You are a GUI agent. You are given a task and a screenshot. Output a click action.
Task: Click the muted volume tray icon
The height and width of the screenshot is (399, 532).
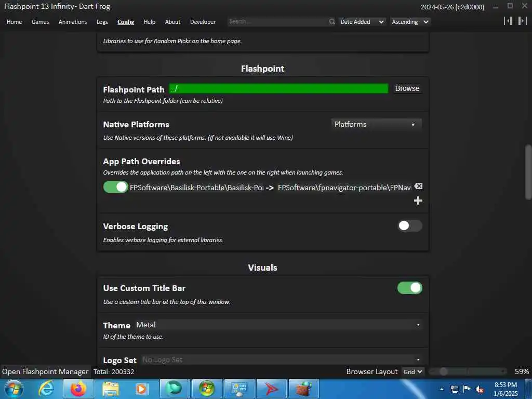(x=480, y=389)
